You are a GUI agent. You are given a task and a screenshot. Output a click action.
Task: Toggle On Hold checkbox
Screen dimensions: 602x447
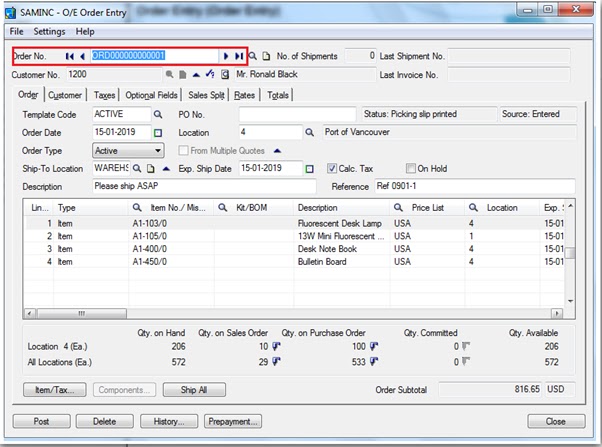point(410,169)
